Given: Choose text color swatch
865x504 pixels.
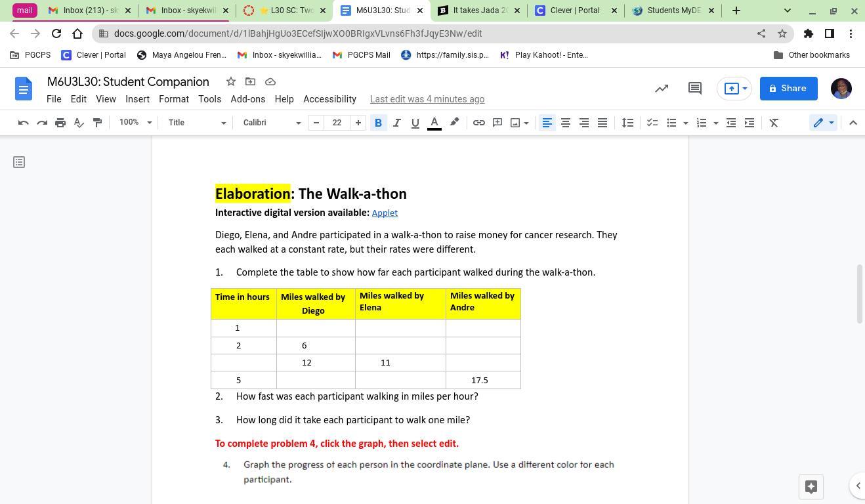Looking at the screenshot, I should (434, 123).
